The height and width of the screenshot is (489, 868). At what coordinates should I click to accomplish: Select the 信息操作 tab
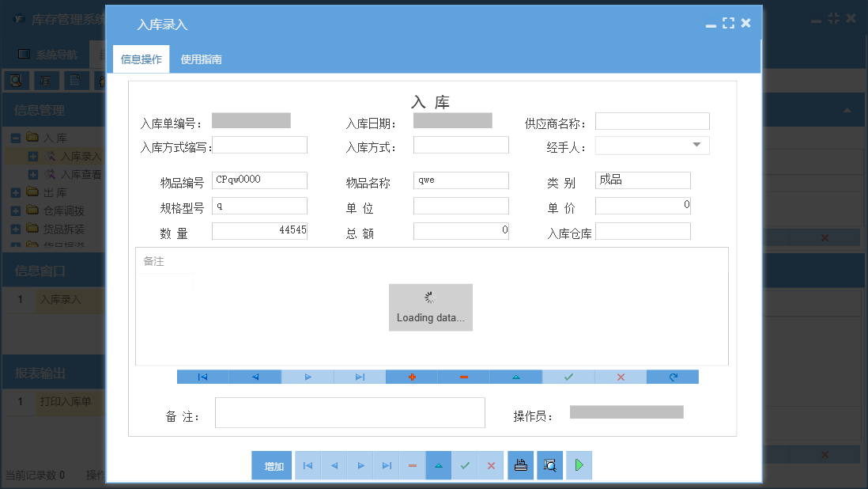[x=140, y=59]
